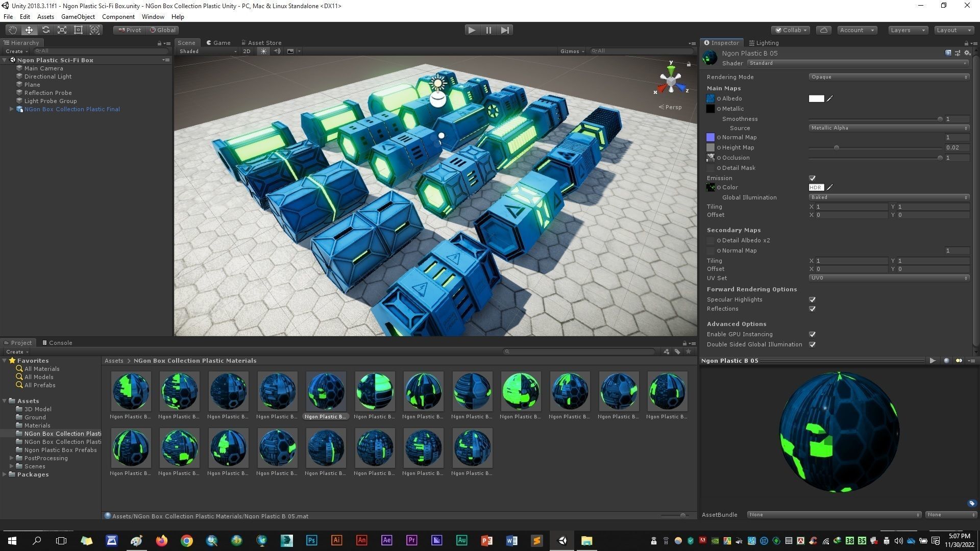Toggle scene audio speaker icon
The height and width of the screenshot is (551, 980).
[277, 51]
